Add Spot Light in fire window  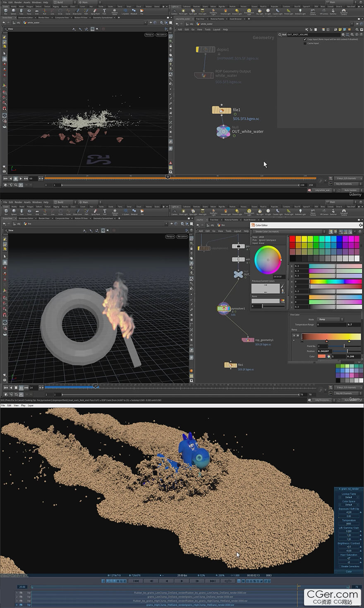pos(193,212)
